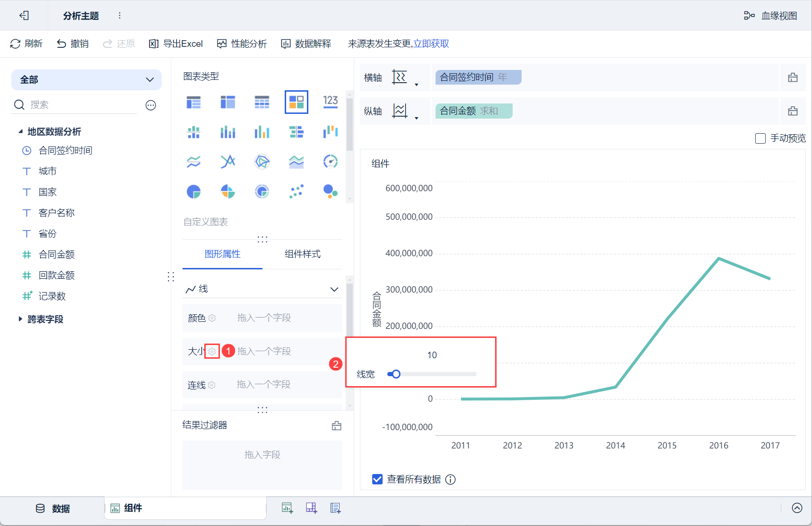Choose the stacked column chart type
Viewport: 812px width, 526px height.
tap(228, 132)
